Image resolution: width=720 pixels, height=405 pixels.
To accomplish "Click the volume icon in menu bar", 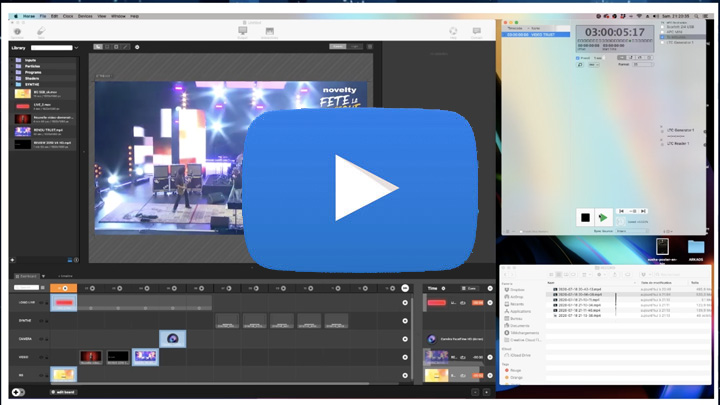I will click(x=655, y=16).
